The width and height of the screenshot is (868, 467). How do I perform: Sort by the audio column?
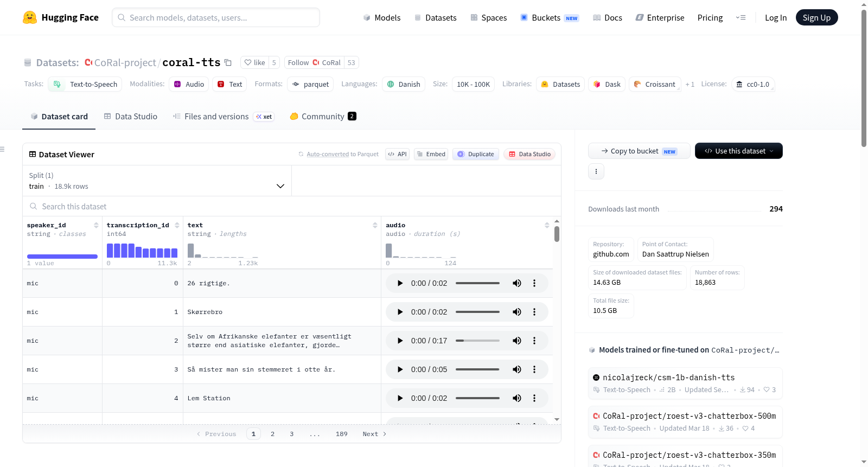(547, 225)
